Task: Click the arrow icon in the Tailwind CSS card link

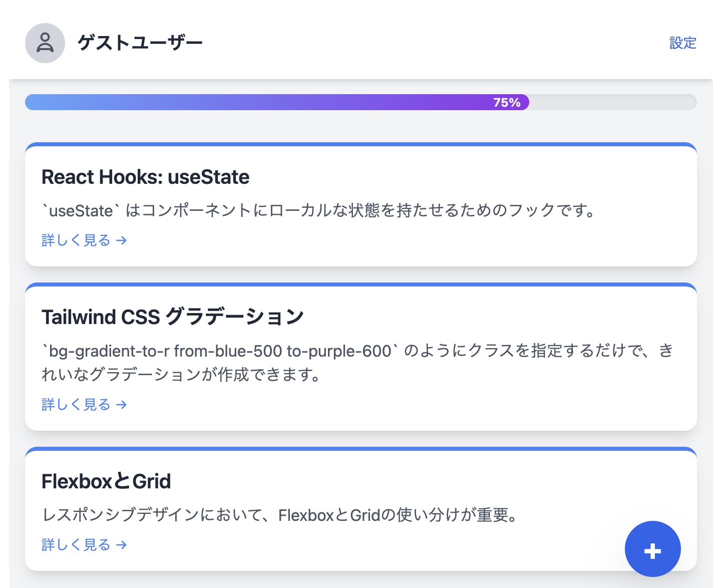Action: coord(121,405)
